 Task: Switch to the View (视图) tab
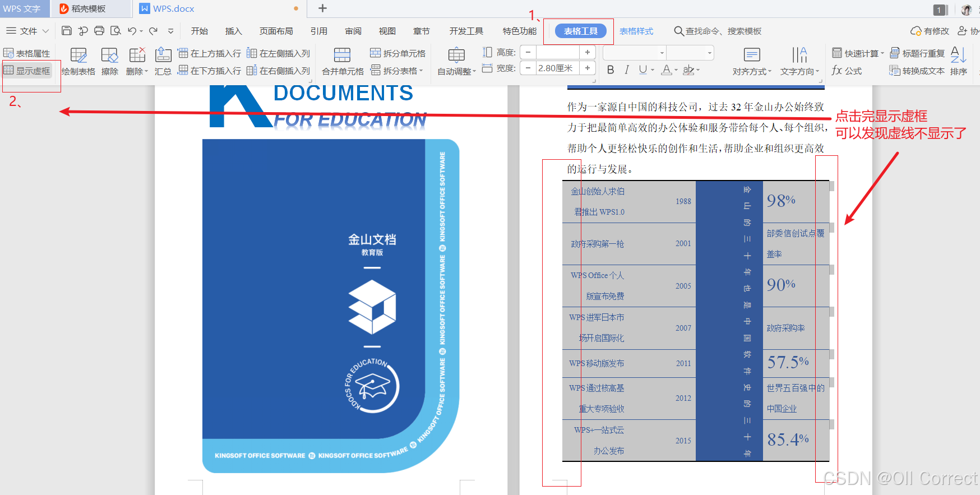tap(387, 31)
